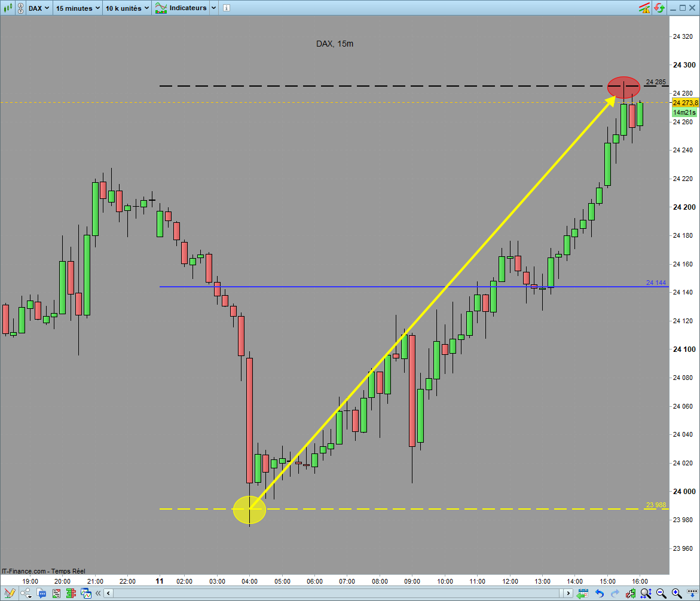Click the yellow 23 988 line price label

[656, 505]
